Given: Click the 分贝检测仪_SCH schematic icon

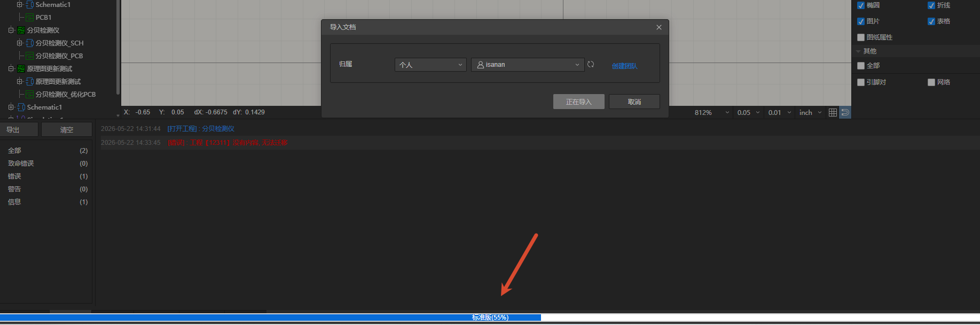Looking at the screenshot, I should click(30, 43).
